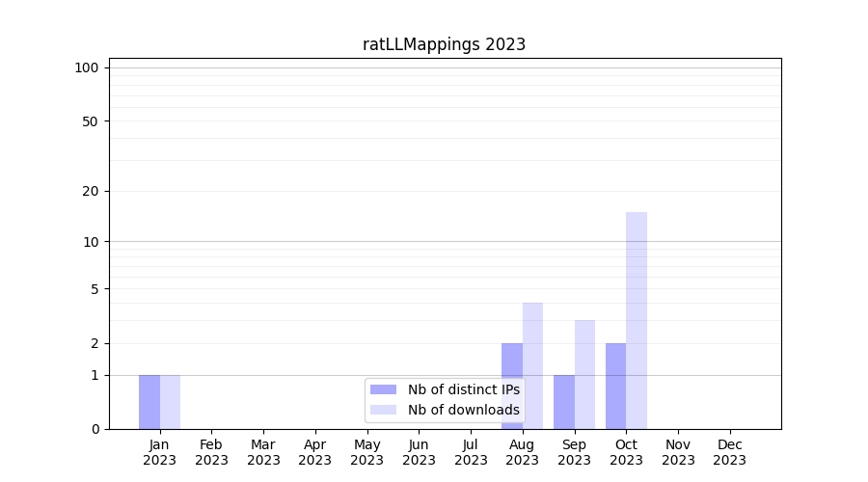The height and width of the screenshot is (482, 868).
Task: Click the Jun 2023 x-axis label
Action: tap(419, 452)
